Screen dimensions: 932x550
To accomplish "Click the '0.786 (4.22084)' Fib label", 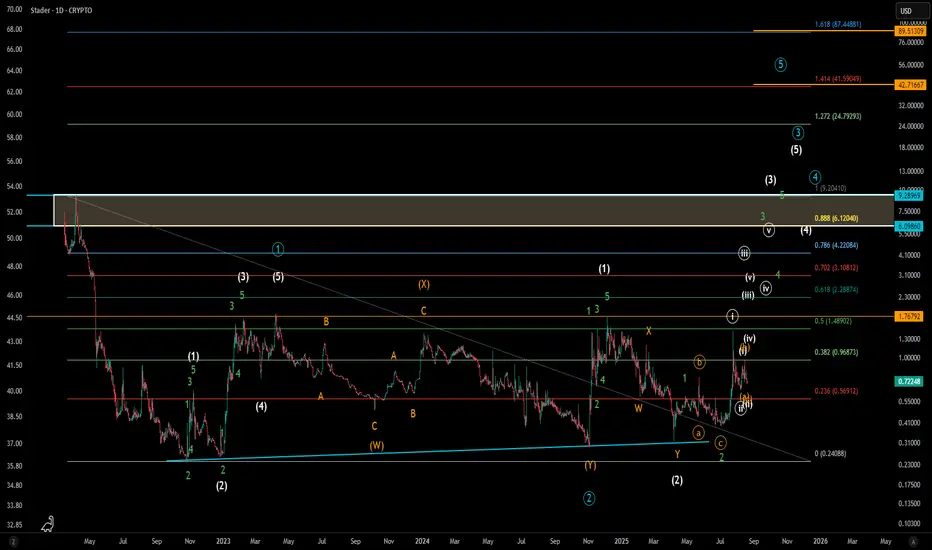I will (x=836, y=245).
